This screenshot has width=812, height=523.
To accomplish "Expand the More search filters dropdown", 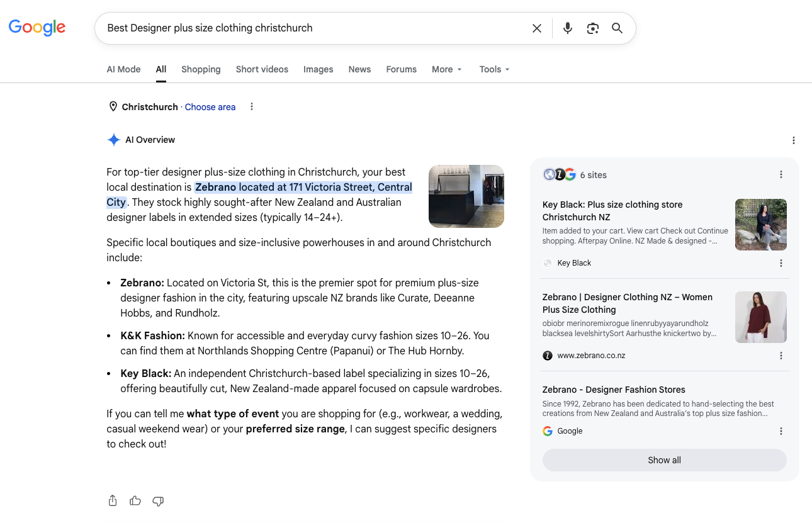I will [x=447, y=69].
